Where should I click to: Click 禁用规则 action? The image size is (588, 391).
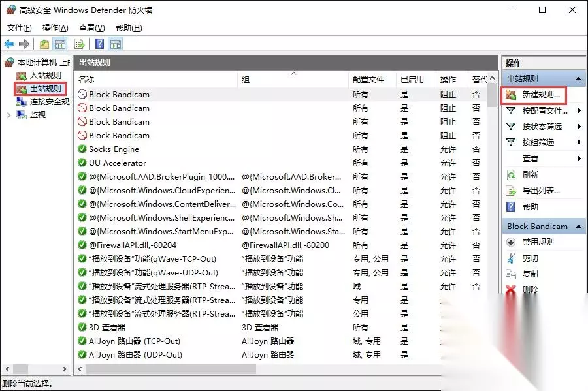point(538,242)
